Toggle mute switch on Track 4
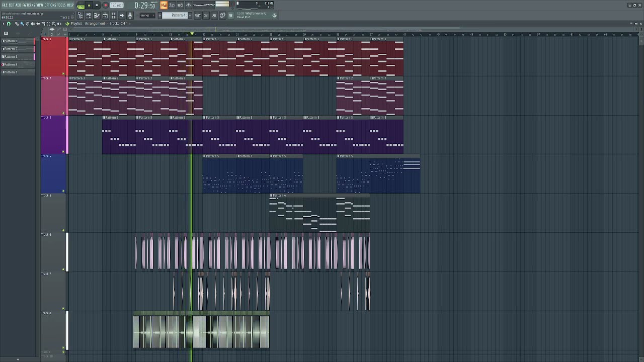The width and height of the screenshot is (644, 362). [63, 191]
